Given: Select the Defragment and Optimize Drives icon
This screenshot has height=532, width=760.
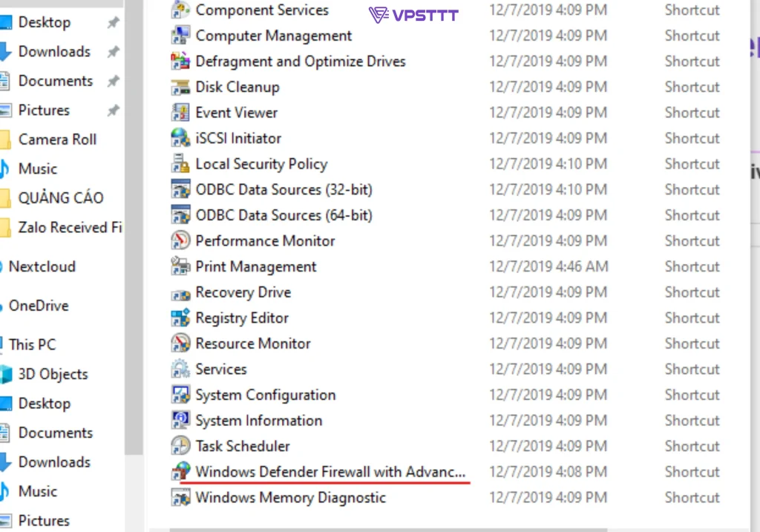Looking at the screenshot, I should [180, 62].
